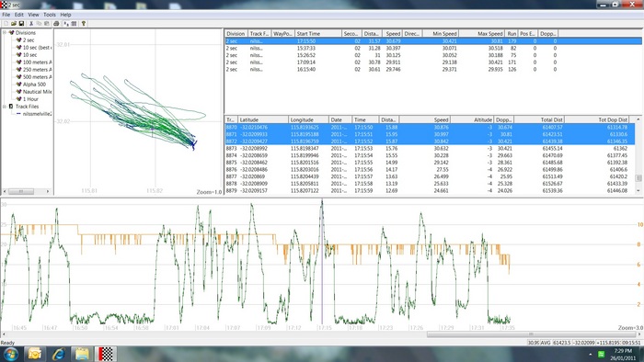Select the 15:37:33 run row
This screenshot has width=644, height=362.
click(433, 48)
